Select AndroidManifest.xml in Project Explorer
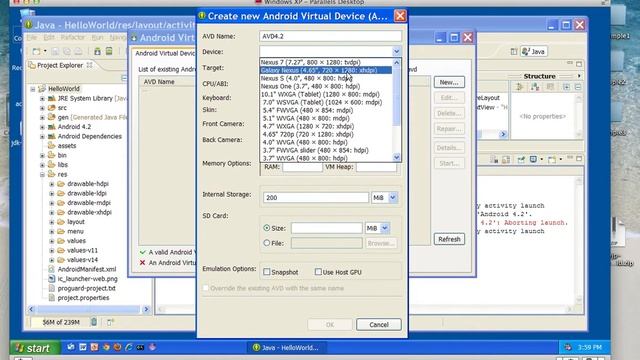The width and height of the screenshot is (640, 360). pyautogui.click(x=87, y=269)
